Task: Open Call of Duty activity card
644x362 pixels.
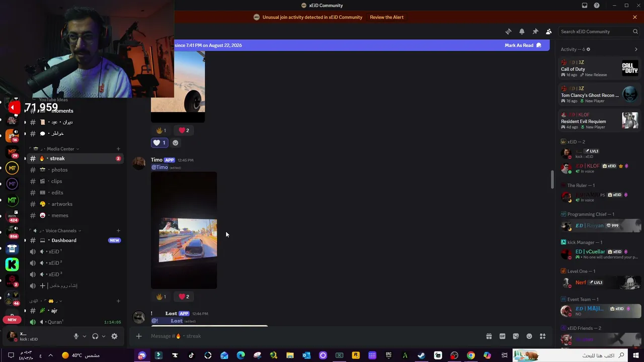Action: [600, 68]
